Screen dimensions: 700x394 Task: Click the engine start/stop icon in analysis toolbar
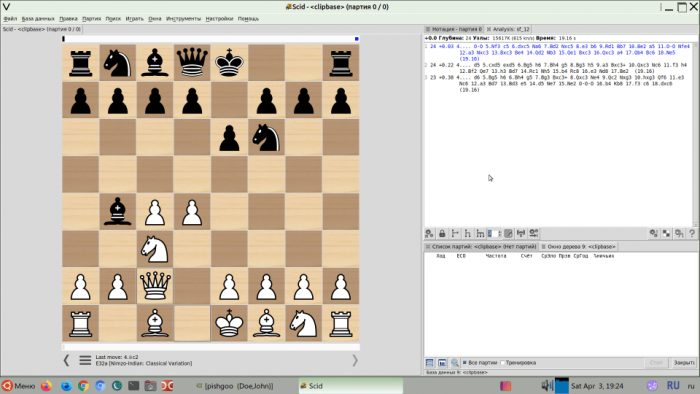coord(429,233)
